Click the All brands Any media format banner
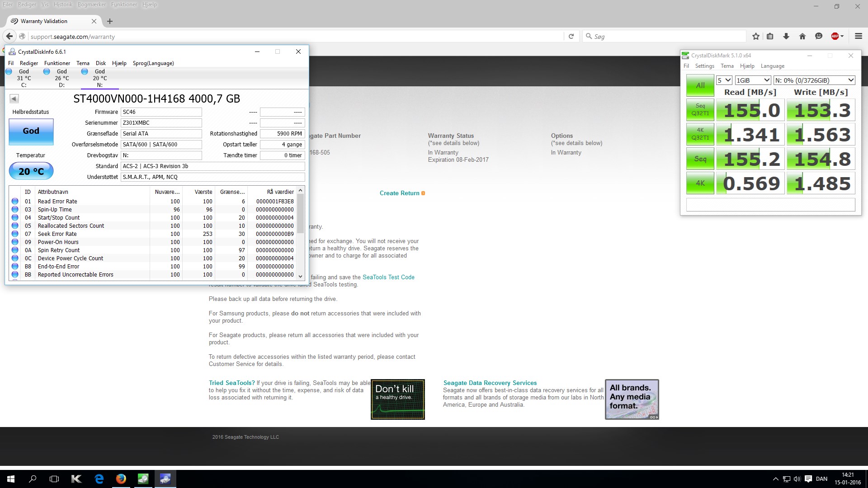Viewport: 868px width, 488px height. 632,399
